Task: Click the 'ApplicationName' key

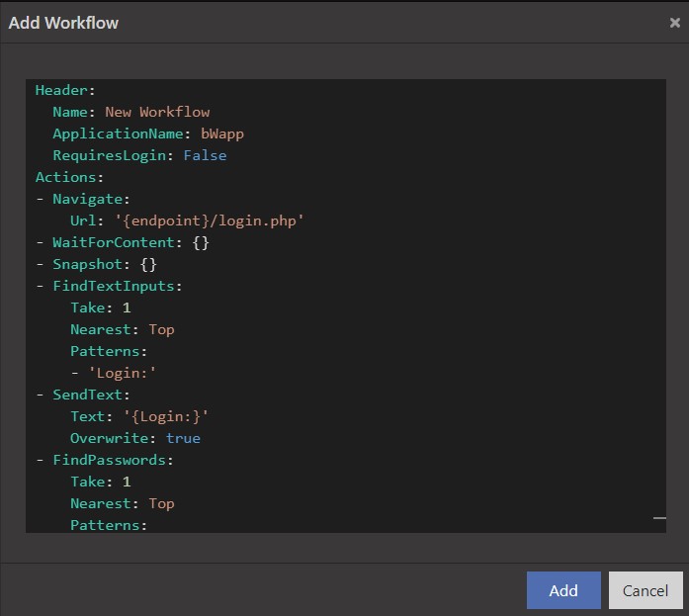Action: point(118,134)
